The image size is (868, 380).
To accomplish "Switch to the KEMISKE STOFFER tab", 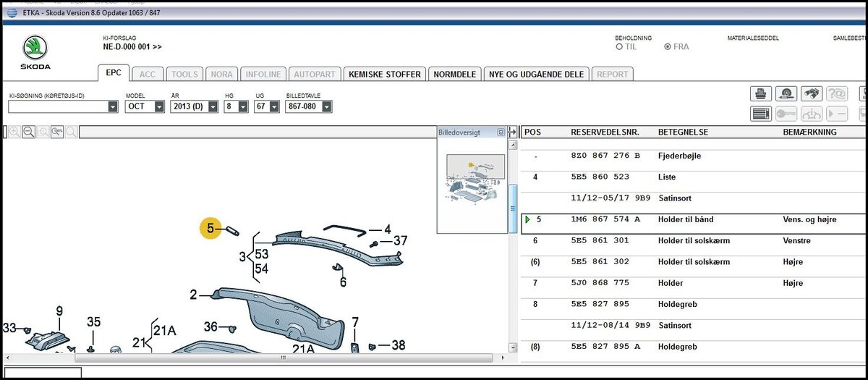I will 384,74.
